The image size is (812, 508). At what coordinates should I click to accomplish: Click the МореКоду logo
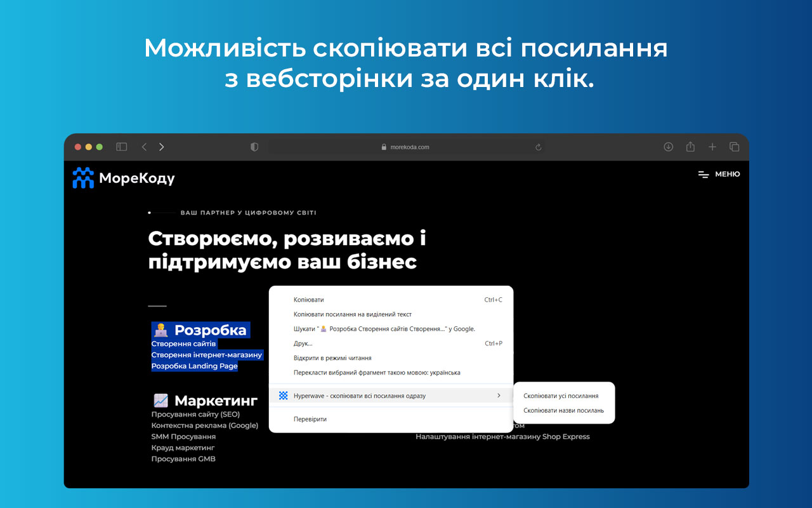click(x=124, y=178)
